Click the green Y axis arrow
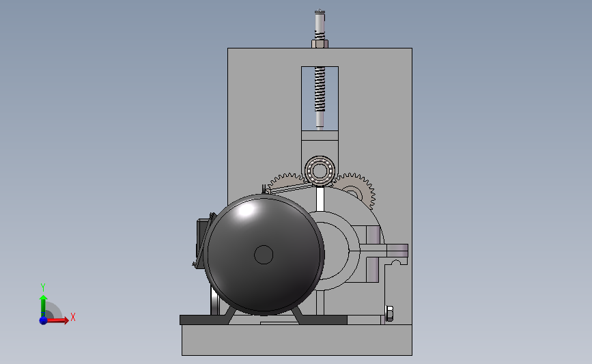 click(43, 306)
